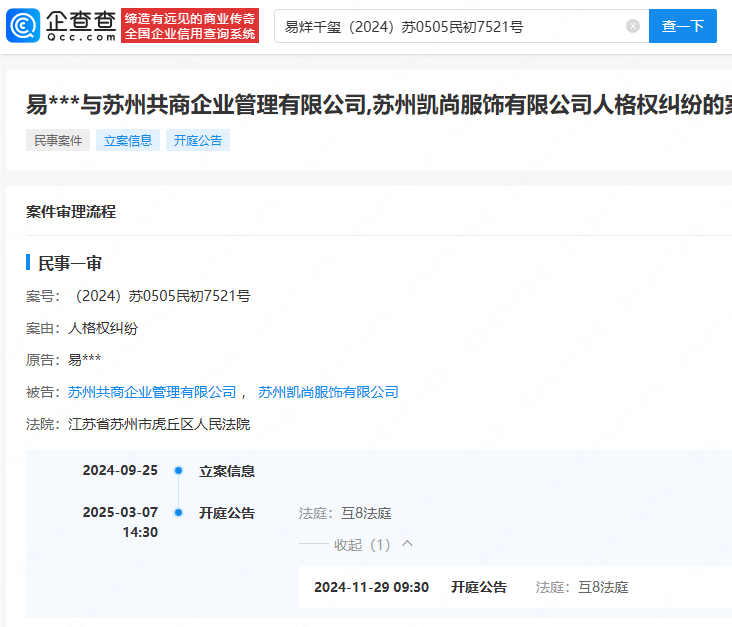Click the time 14:30 under 2025-03-07
This screenshot has height=627, width=732.
(140, 532)
